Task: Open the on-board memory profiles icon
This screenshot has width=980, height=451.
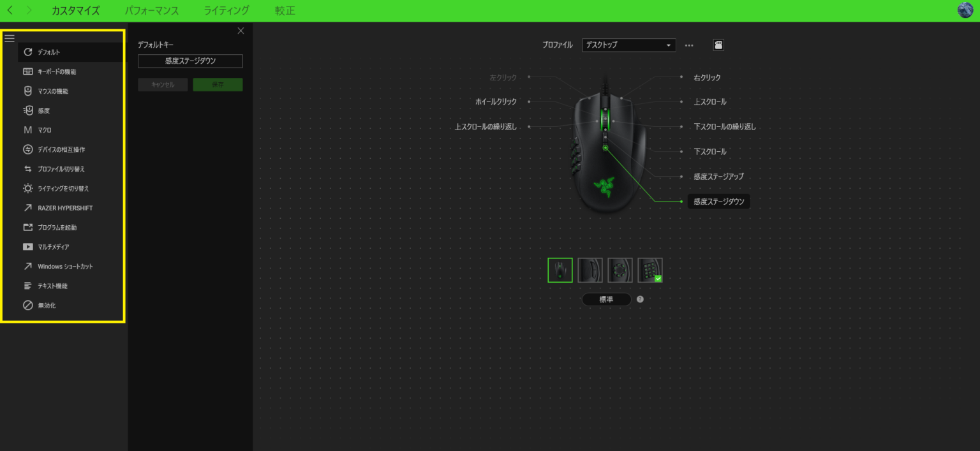Action: (718, 45)
